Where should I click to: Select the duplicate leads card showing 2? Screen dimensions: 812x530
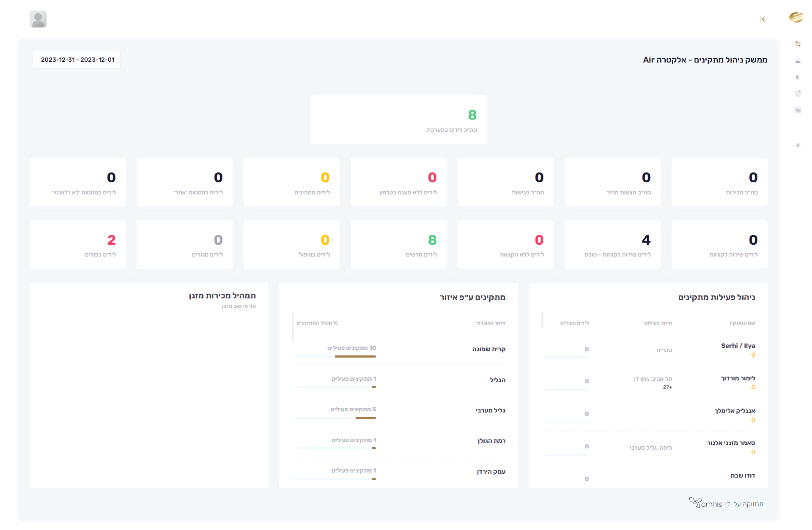77,244
